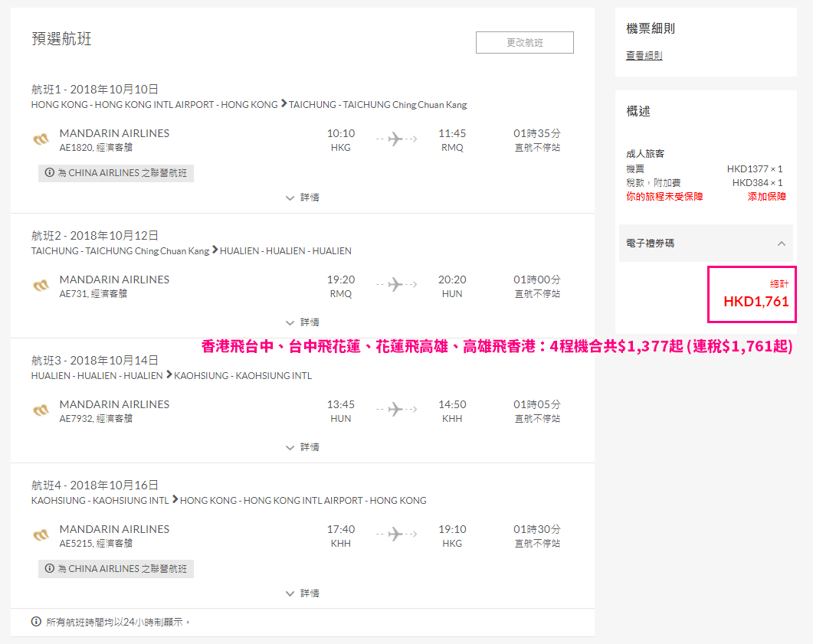Click the 更改航班 button
This screenshot has width=813, height=644.
(x=525, y=42)
